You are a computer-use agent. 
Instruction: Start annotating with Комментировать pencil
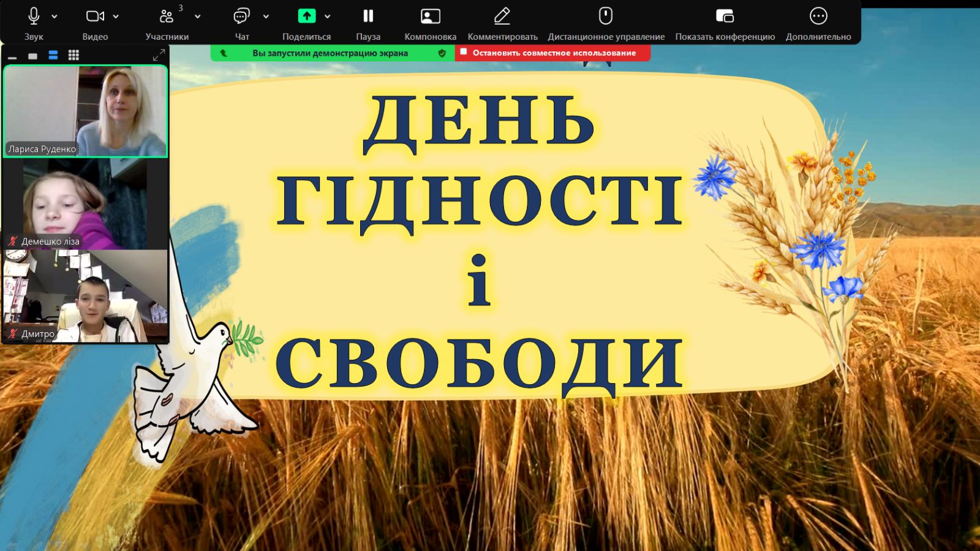click(502, 17)
